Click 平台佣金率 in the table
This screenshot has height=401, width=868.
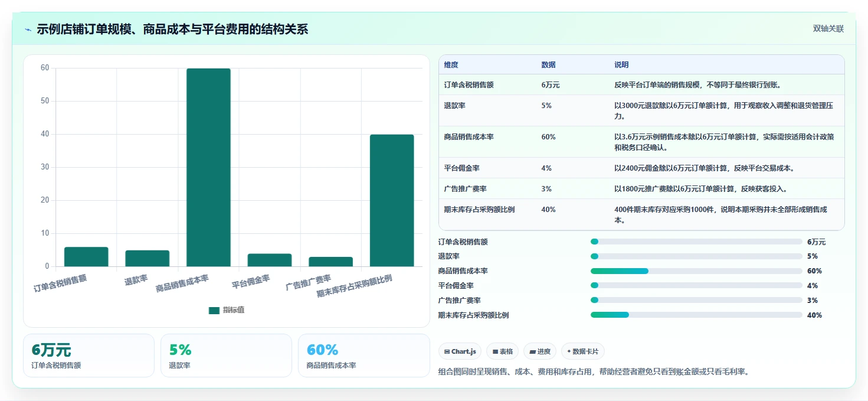pyautogui.click(x=462, y=168)
